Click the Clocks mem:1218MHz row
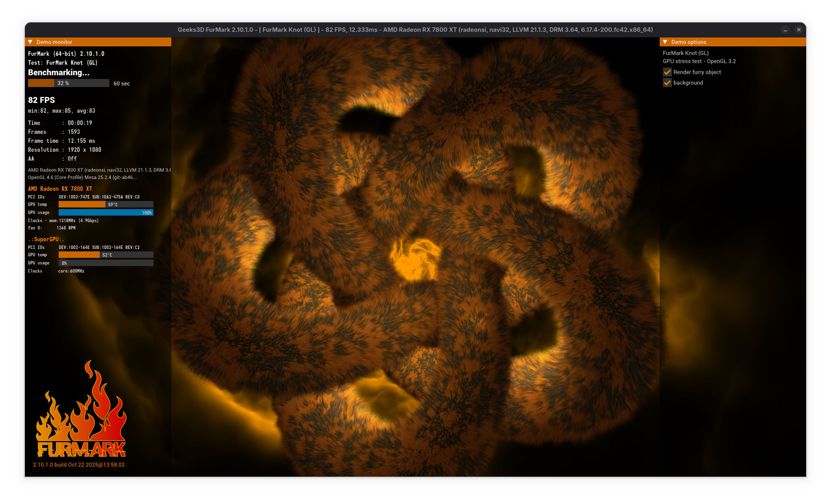This screenshot has width=831, height=504. 63,220
